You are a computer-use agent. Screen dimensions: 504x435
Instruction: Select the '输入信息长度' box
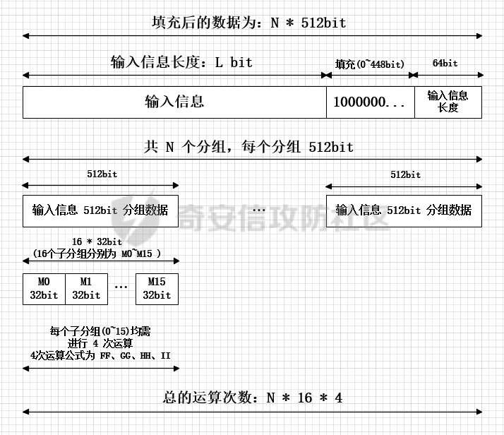(448, 102)
